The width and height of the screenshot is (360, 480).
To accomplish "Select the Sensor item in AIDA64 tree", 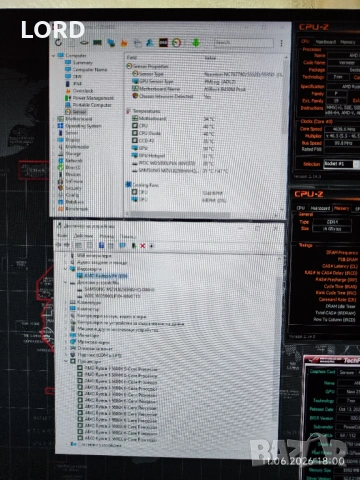I will coord(76,112).
